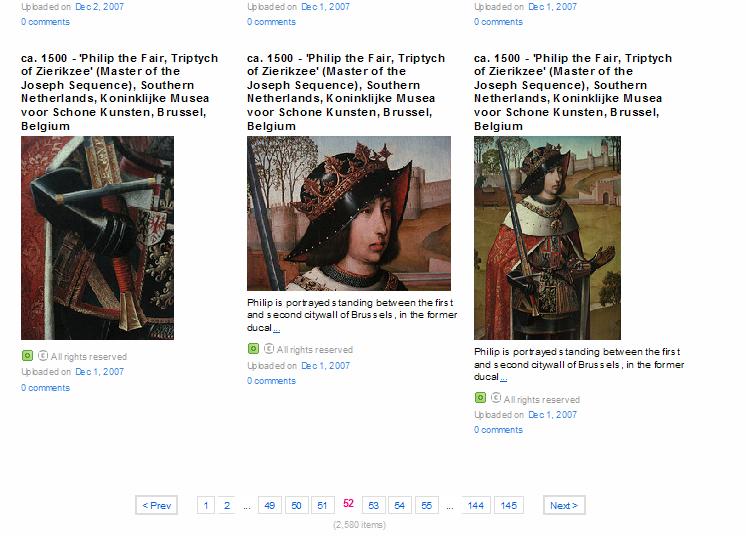This screenshot has width=746, height=536.
Task: Open Dec 1, 2007 date under face close-up
Action: pos(325,366)
